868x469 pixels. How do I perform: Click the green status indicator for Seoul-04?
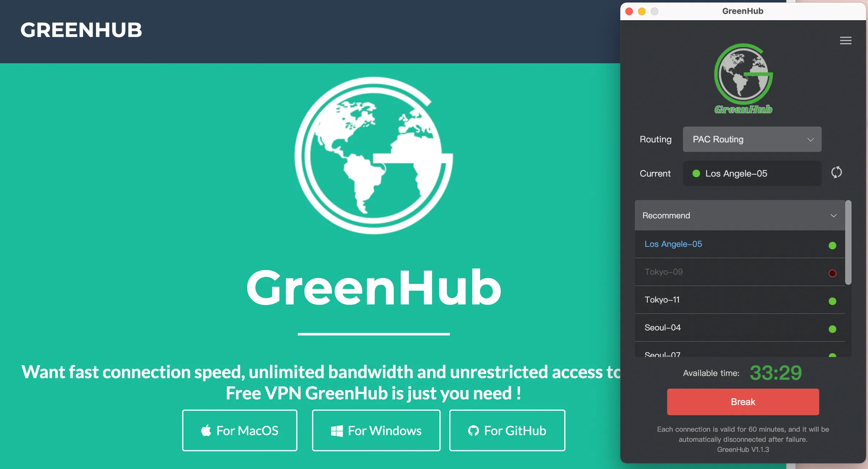click(833, 329)
